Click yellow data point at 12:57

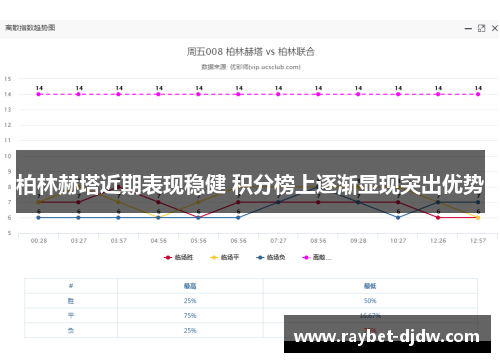point(478,218)
